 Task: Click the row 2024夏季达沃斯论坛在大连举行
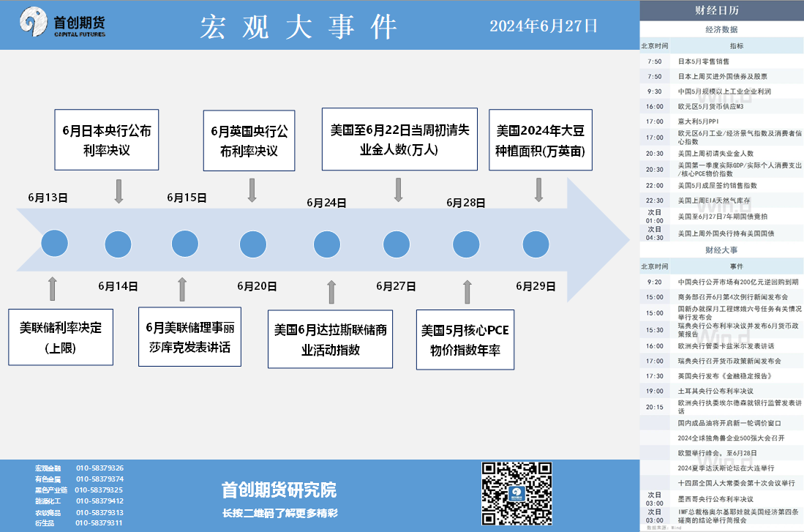pos(721,468)
